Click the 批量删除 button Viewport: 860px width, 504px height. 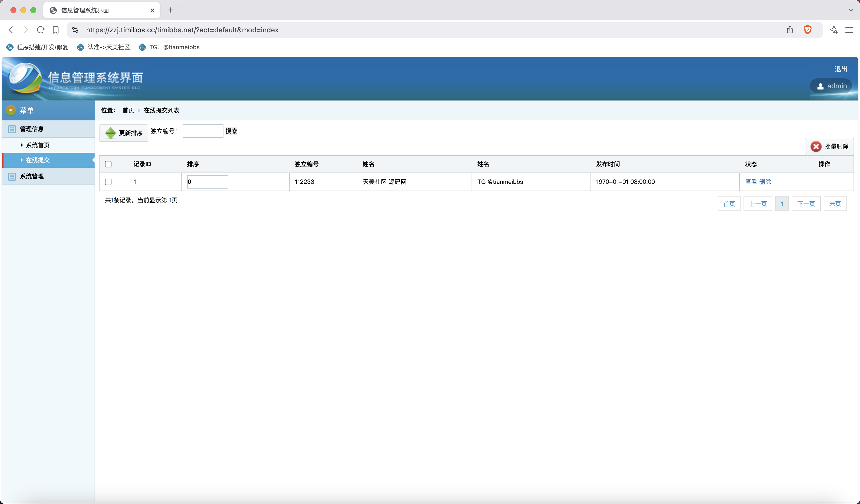point(829,146)
